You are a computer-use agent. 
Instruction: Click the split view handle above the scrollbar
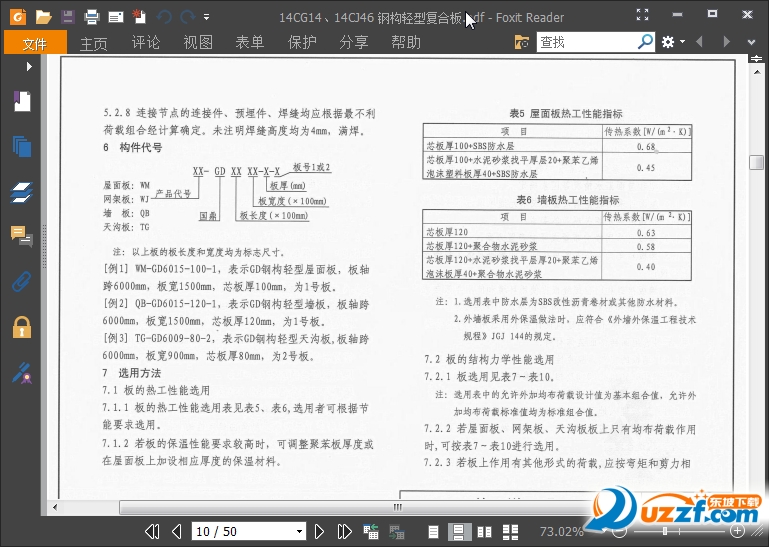pyautogui.click(x=756, y=59)
